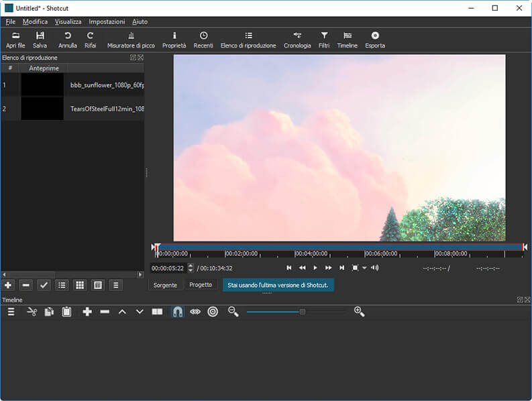Open the Impostazioni menu

pyautogui.click(x=107, y=21)
